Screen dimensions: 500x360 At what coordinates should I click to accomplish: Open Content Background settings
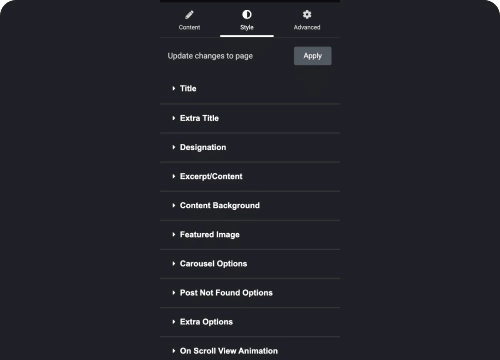(250, 205)
